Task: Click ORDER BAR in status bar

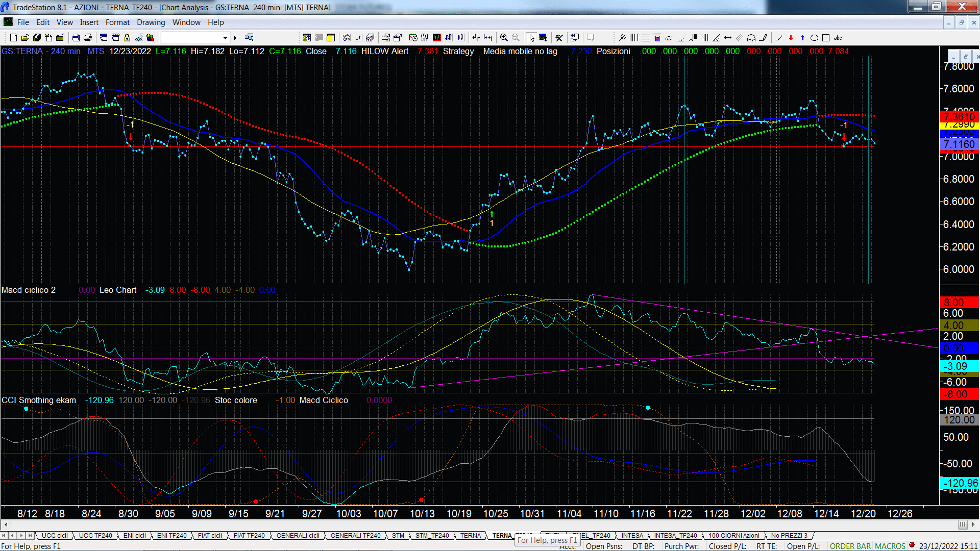Action: tap(850, 546)
